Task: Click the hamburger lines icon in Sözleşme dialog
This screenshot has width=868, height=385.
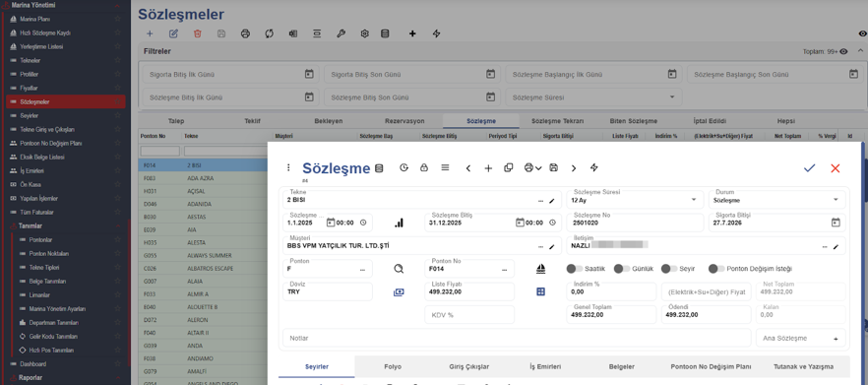Action: (x=445, y=167)
